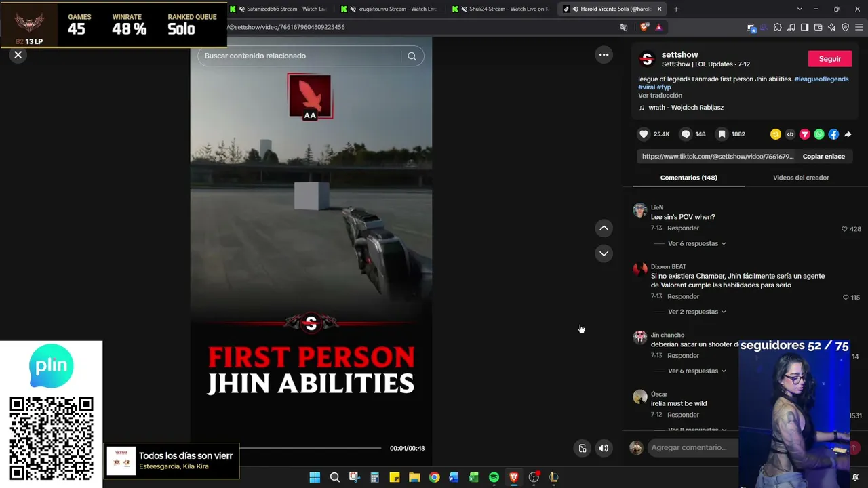Select the Comentarios (148) tab
The image size is (868, 488).
(x=688, y=178)
